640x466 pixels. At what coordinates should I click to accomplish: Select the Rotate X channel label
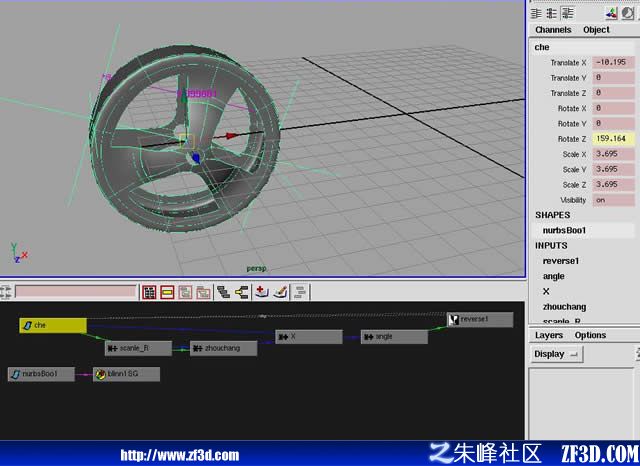click(572, 108)
